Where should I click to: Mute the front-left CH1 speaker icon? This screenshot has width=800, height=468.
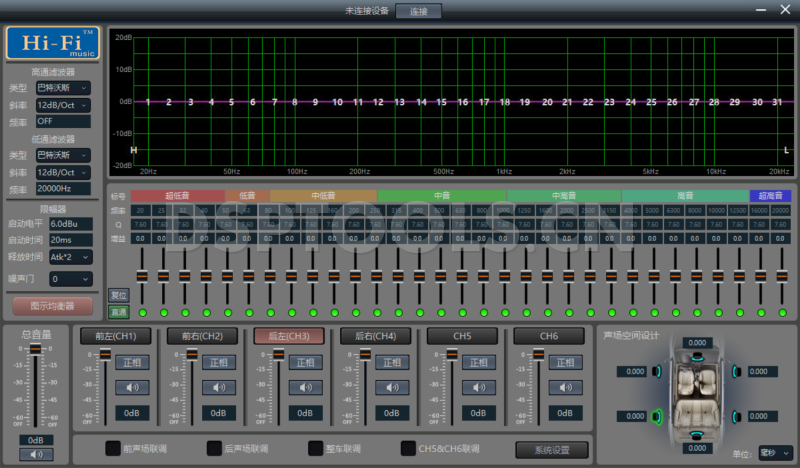tap(132, 387)
